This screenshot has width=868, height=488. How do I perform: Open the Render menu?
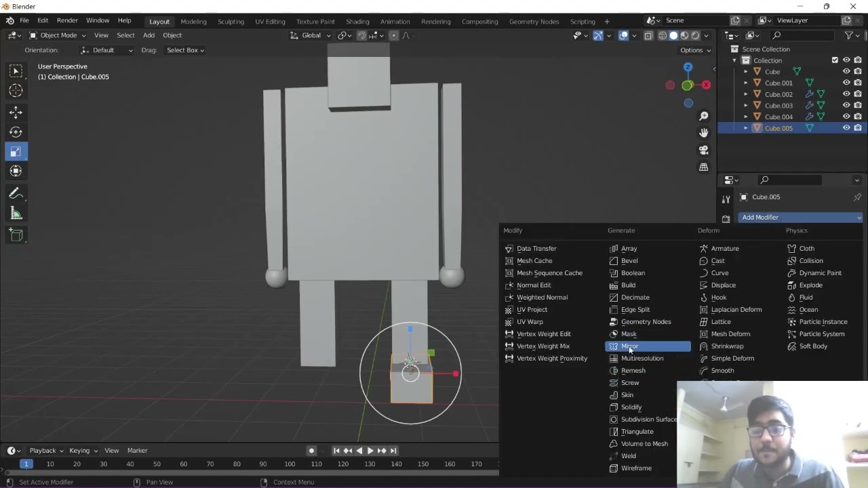click(x=67, y=21)
